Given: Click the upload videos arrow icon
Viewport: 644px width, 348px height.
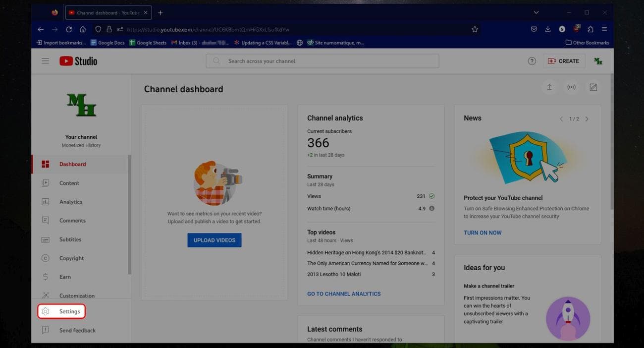Looking at the screenshot, I should [x=549, y=87].
